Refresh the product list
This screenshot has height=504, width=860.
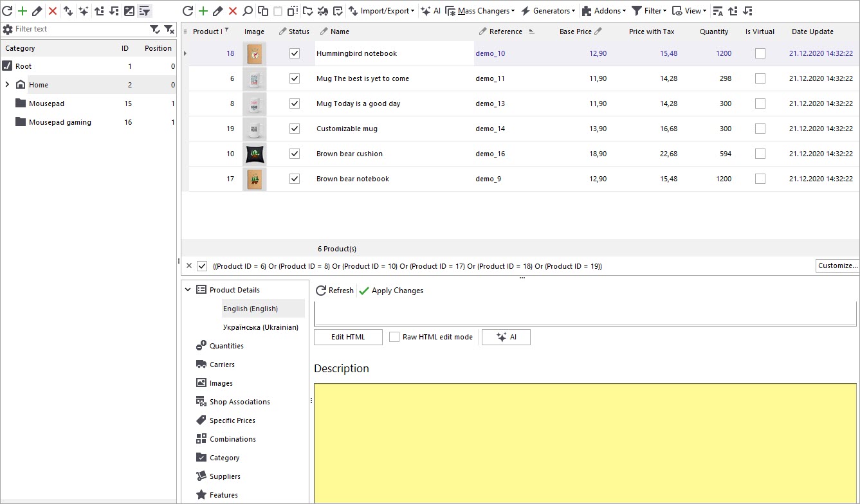(x=188, y=11)
